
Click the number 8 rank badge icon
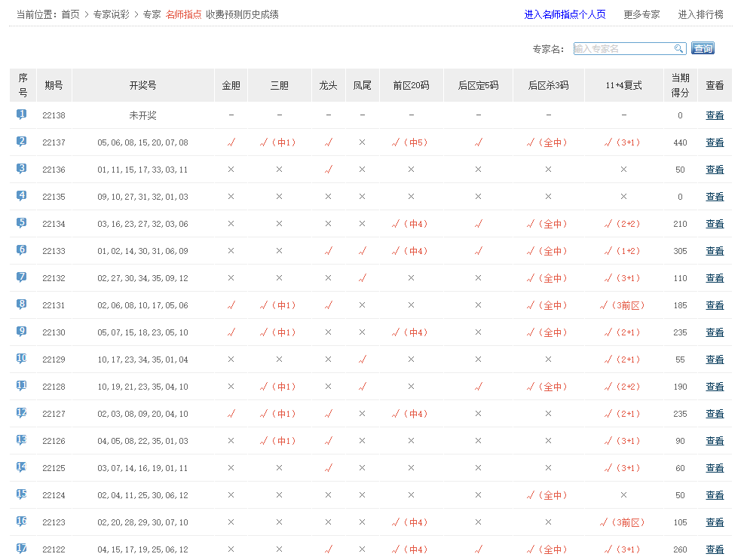pyautogui.click(x=22, y=304)
